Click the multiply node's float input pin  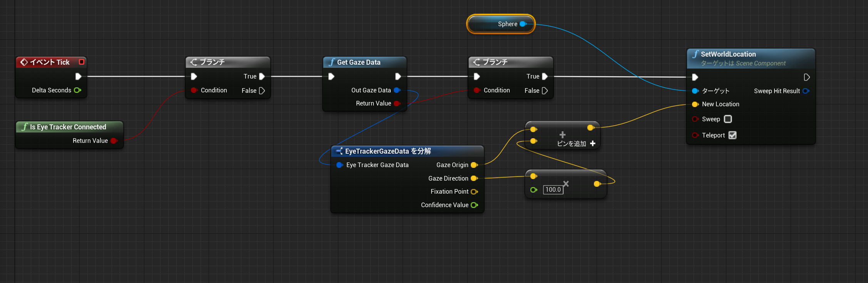coord(534,189)
